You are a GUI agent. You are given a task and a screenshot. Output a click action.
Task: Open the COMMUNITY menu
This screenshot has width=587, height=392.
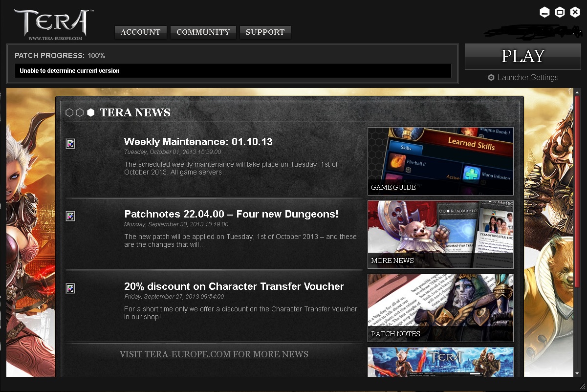point(203,32)
